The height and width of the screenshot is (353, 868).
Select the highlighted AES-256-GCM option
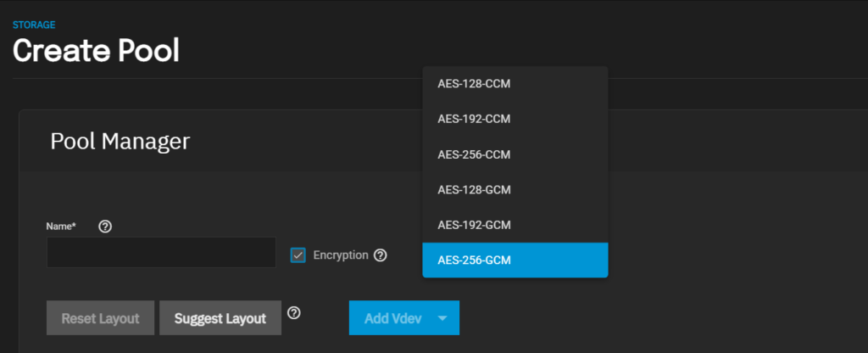pos(515,260)
